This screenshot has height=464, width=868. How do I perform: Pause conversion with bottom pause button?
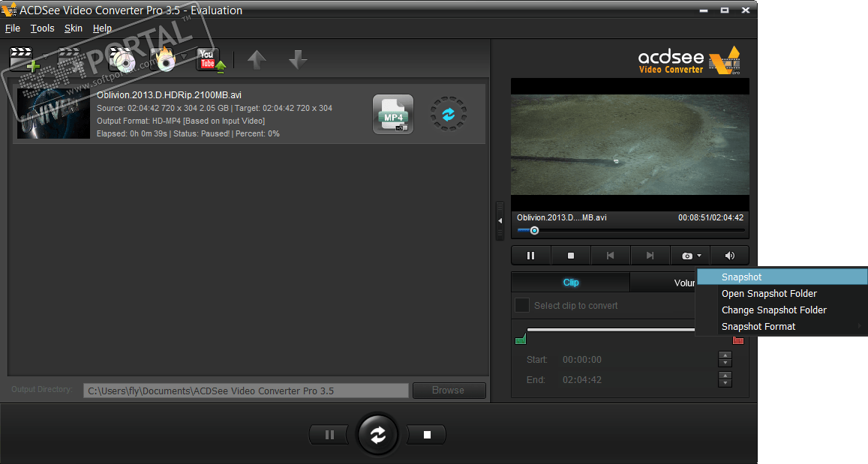click(329, 435)
